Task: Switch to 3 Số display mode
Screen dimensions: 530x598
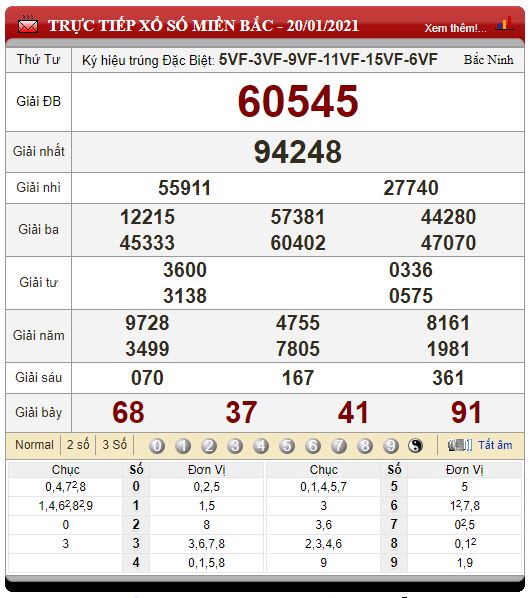Action: point(114,445)
